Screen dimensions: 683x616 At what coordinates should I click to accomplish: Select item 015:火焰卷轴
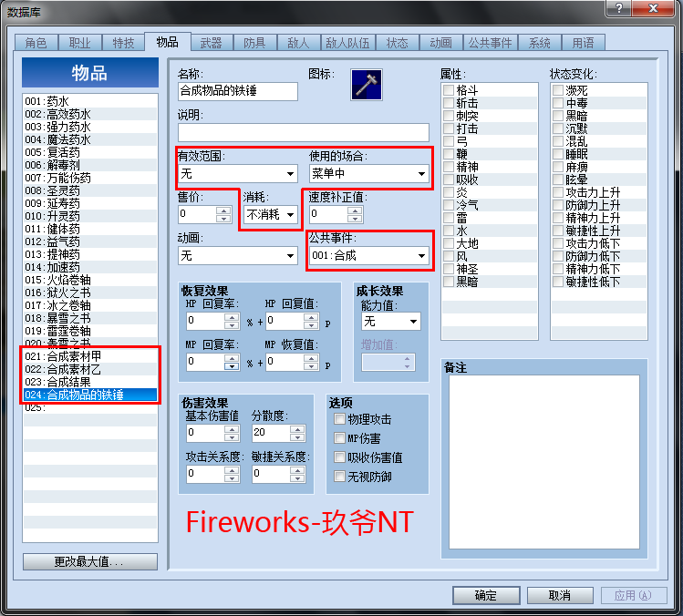tap(90, 280)
